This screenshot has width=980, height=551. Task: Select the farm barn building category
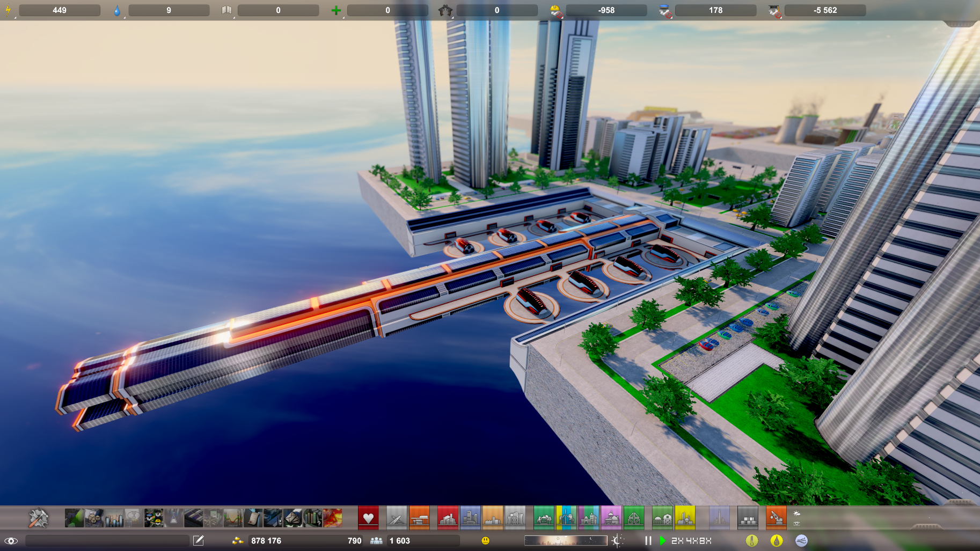(662, 518)
